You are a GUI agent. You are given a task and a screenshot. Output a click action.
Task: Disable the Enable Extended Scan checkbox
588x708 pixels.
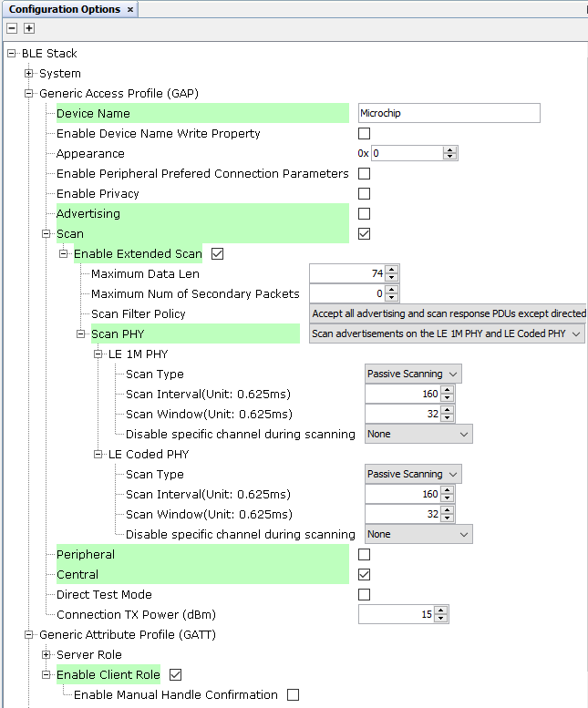click(217, 253)
